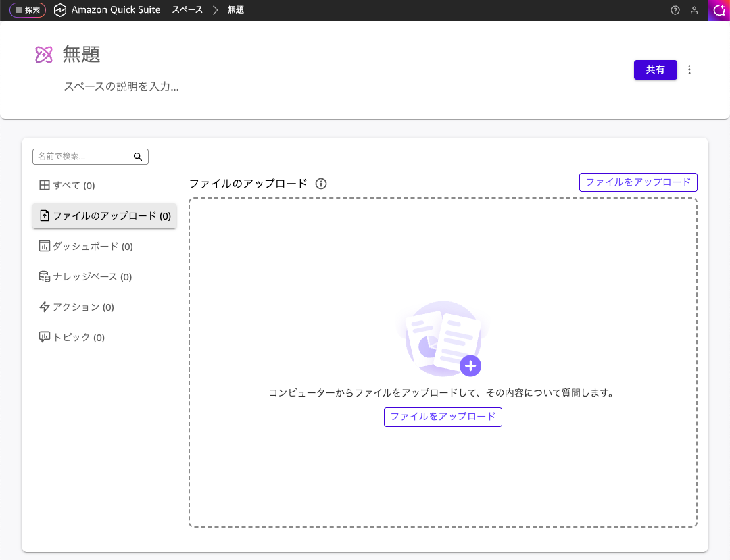Click the purple plus icon in the upload illustration
The image size is (730, 560).
click(470, 365)
